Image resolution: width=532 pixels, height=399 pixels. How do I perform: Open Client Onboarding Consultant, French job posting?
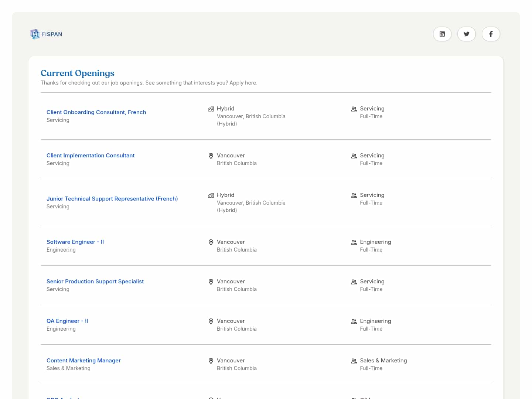tap(96, 112)
